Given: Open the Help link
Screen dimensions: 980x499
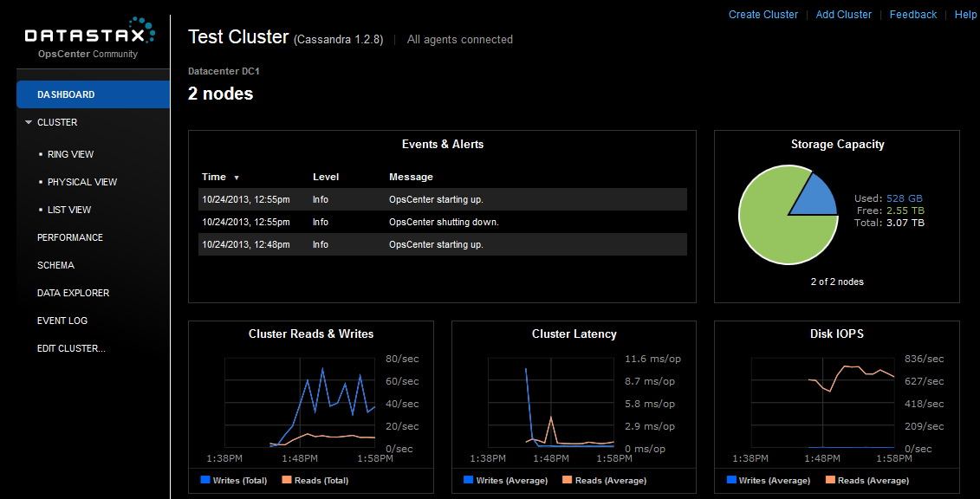Looking at the screenshot, I should click(x=965, y=15).
